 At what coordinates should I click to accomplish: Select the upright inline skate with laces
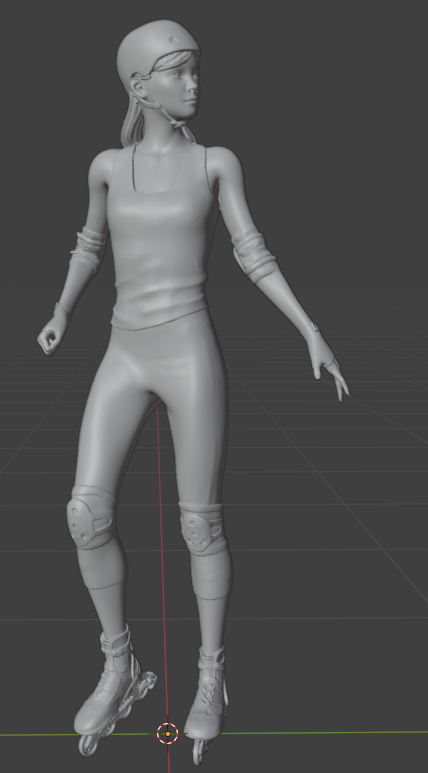point(209,695)
